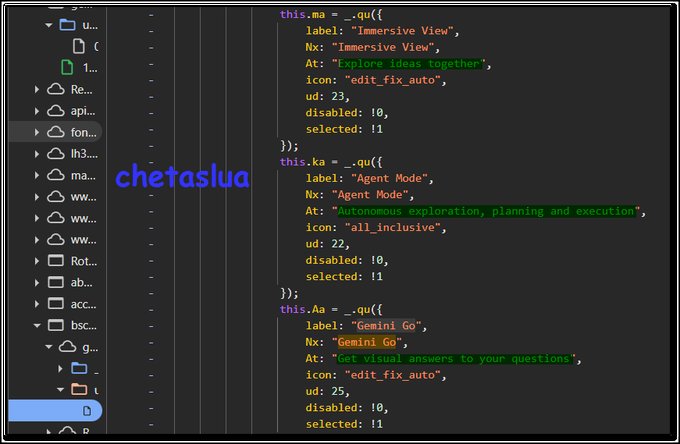The image size is (680, 444).
Task: Expand the fon... domain node
Action: pyautogui.click(x=37, y=132)
